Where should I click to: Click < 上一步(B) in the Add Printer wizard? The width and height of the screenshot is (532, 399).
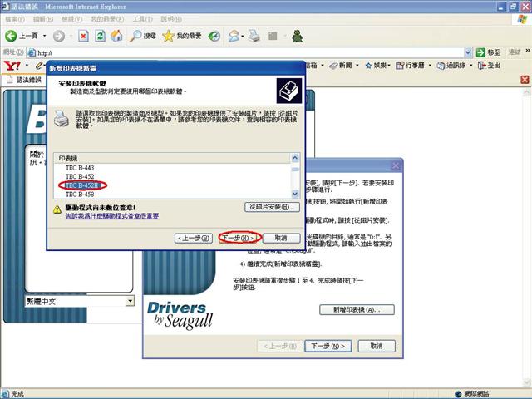tap(194, 239)
